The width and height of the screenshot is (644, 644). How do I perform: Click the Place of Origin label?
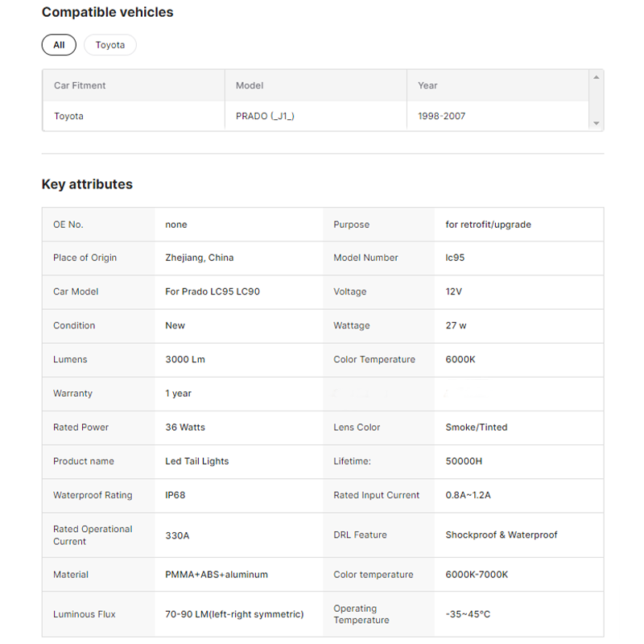tap(85, 258)
